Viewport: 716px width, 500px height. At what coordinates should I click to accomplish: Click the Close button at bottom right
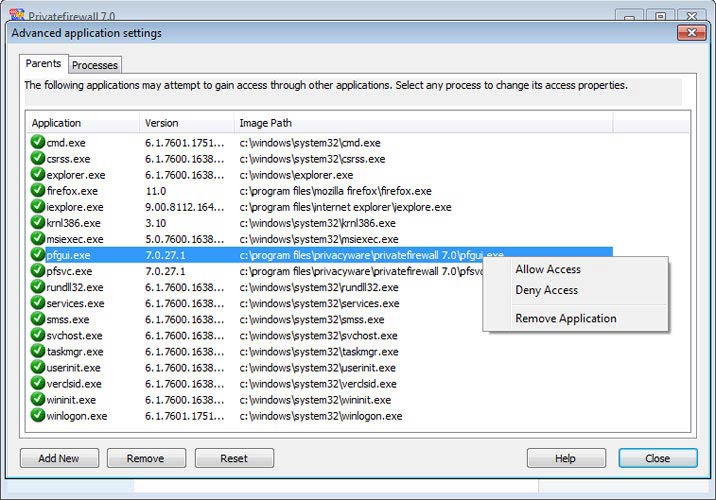point(658,458)
